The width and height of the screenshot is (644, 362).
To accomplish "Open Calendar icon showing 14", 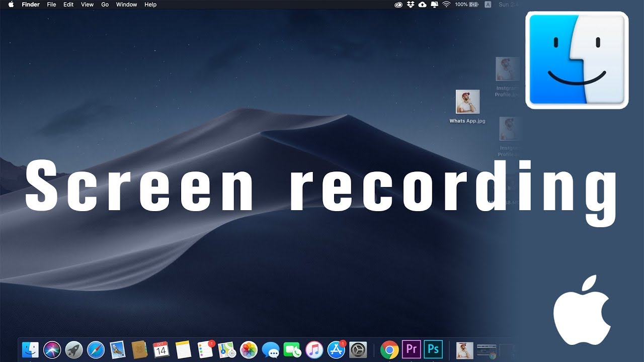I will [161, 349].
